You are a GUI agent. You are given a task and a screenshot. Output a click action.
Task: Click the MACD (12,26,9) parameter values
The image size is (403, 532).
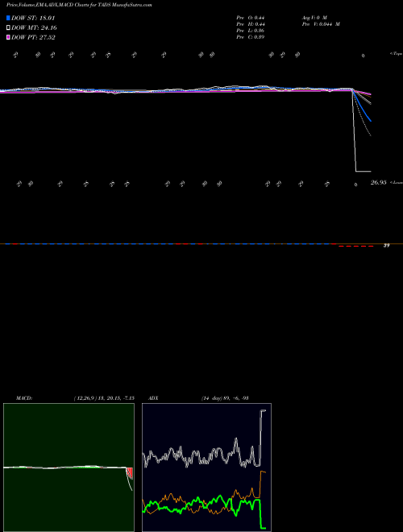click(104, 398)
